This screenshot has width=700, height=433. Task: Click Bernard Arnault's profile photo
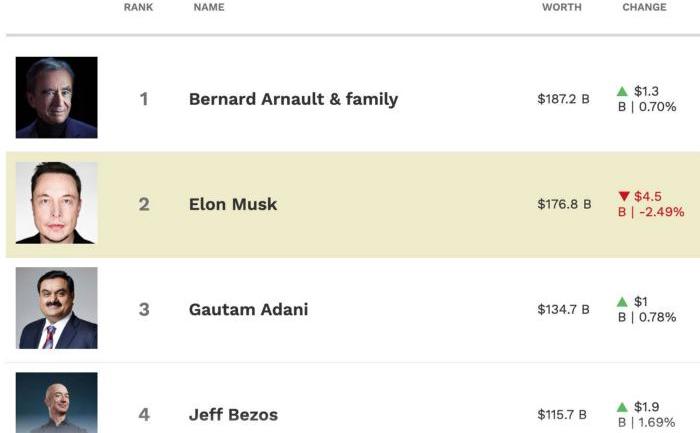57,98
